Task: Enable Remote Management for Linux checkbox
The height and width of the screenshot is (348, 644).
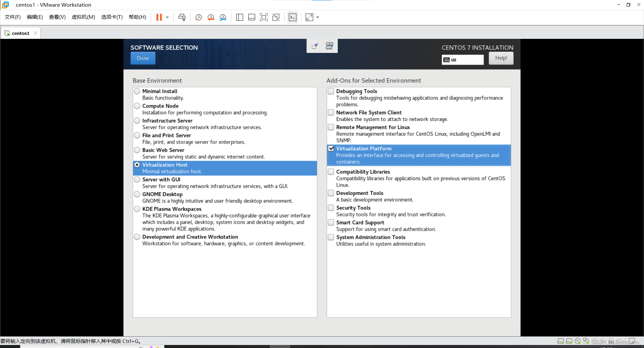Action: pyautogui.click(x=331, y=127)
